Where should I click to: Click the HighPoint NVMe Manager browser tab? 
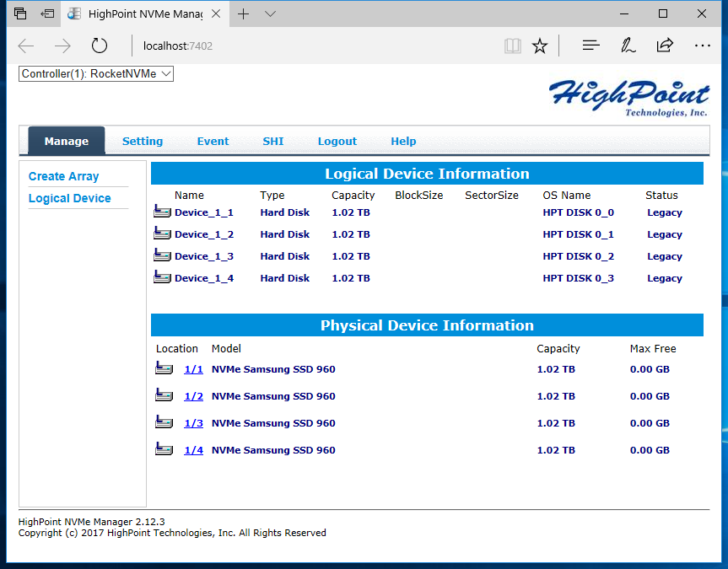tap(144, 14)
